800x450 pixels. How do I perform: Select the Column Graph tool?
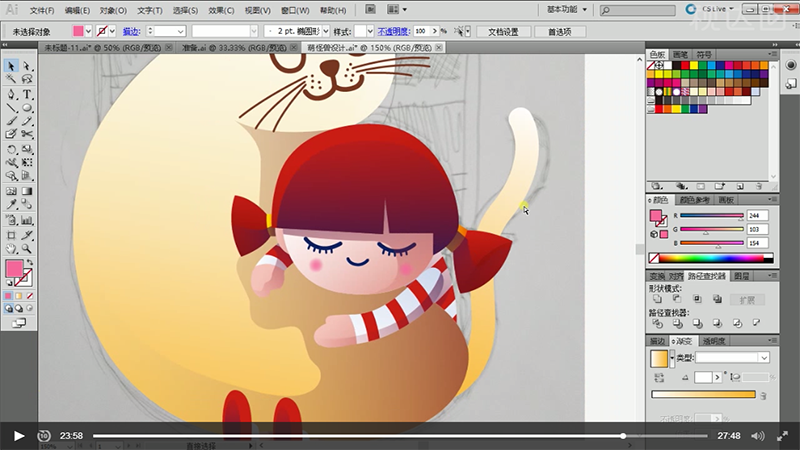point(27,220)
